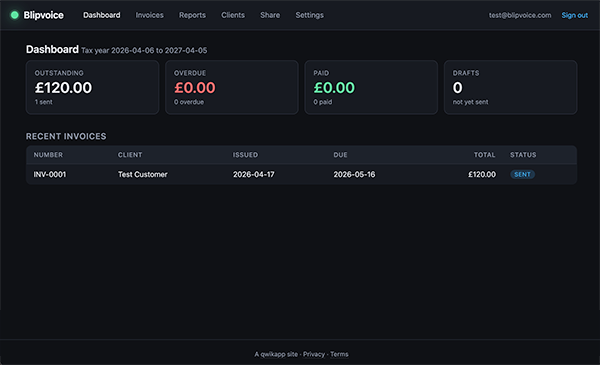Viewport: 600px width, 365px height.
Task: Click the Total column header
Action: [484, 155]
